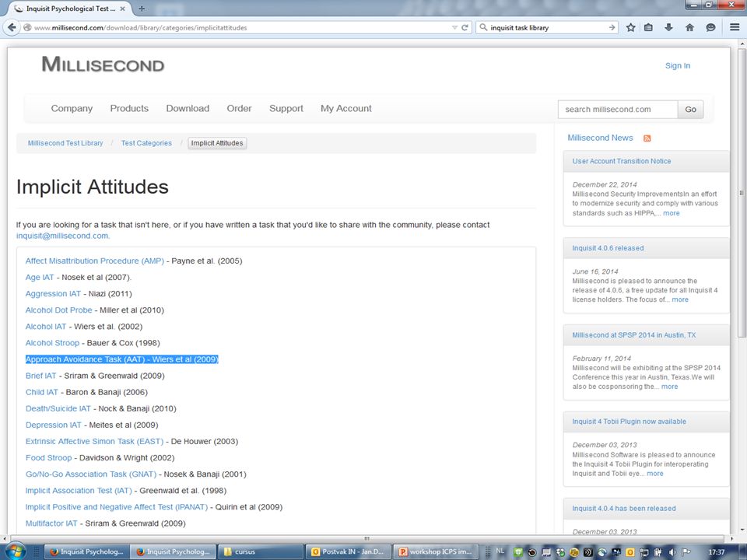Open the Support menu
The height and width of the screenshot is (560, 747).
[x=286, y=109]
